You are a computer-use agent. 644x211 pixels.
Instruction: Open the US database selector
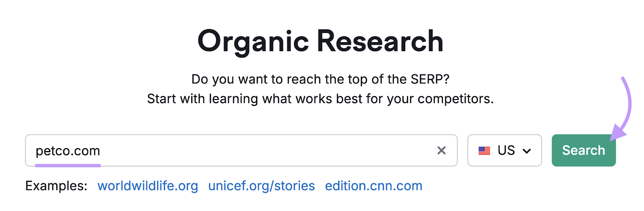(x=504, y=150)
